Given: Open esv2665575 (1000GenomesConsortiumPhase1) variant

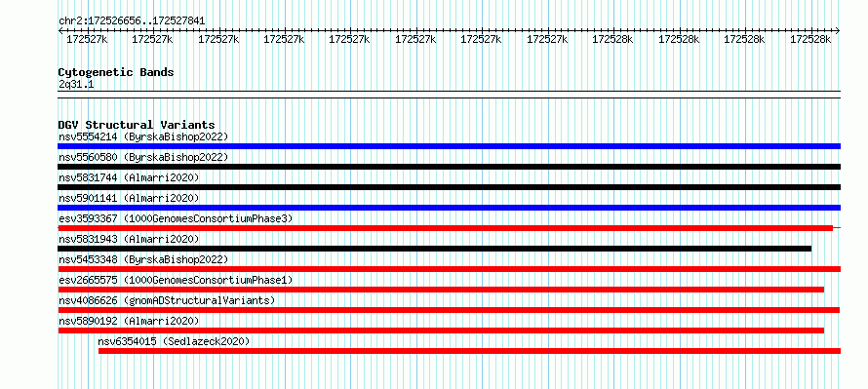Looking at the screenshot, I should pos(176,280).
